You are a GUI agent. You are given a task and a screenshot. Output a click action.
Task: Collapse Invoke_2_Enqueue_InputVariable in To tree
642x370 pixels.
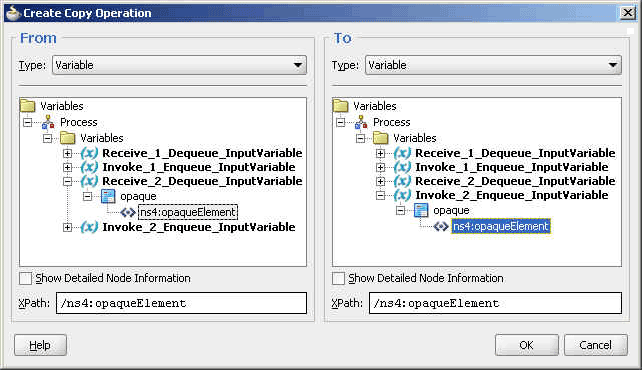(x=380, y=195)
